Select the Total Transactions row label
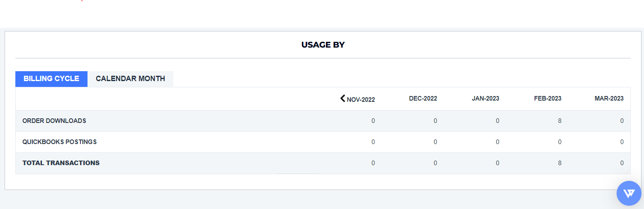Viewport: 644px width, 209px height. tap(61, 163)
